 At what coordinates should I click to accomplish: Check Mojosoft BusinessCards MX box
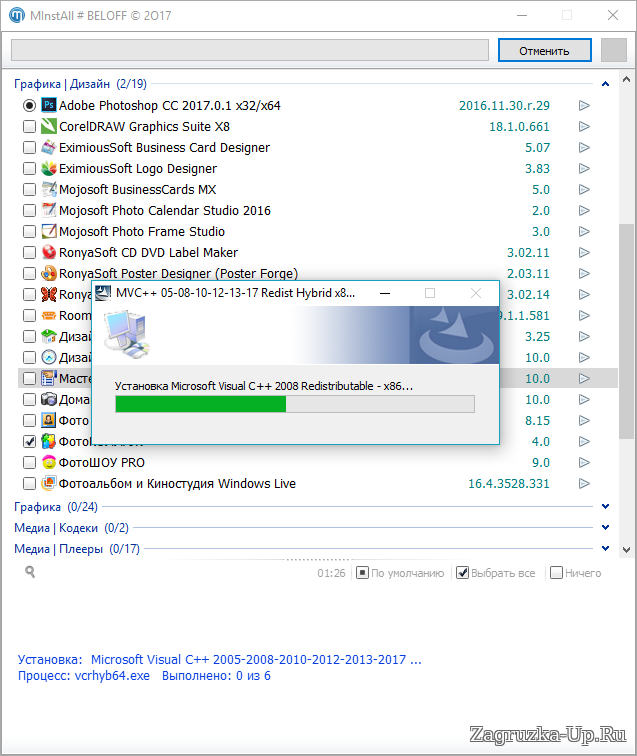(29, 189)
